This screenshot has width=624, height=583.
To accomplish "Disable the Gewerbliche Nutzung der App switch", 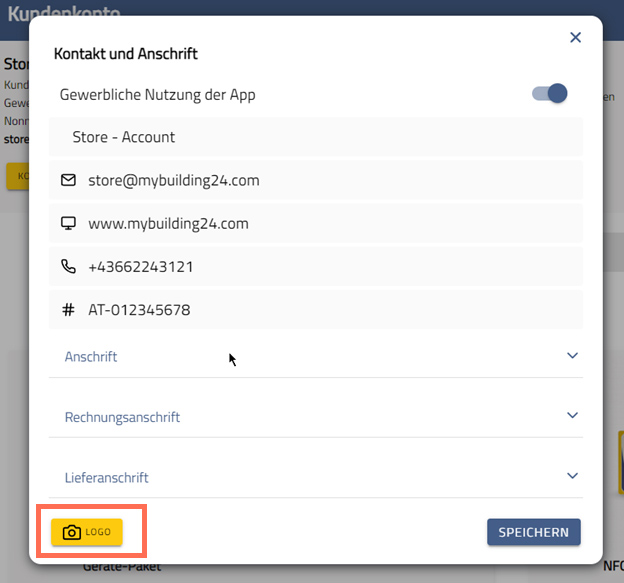I will pos(550,94).
